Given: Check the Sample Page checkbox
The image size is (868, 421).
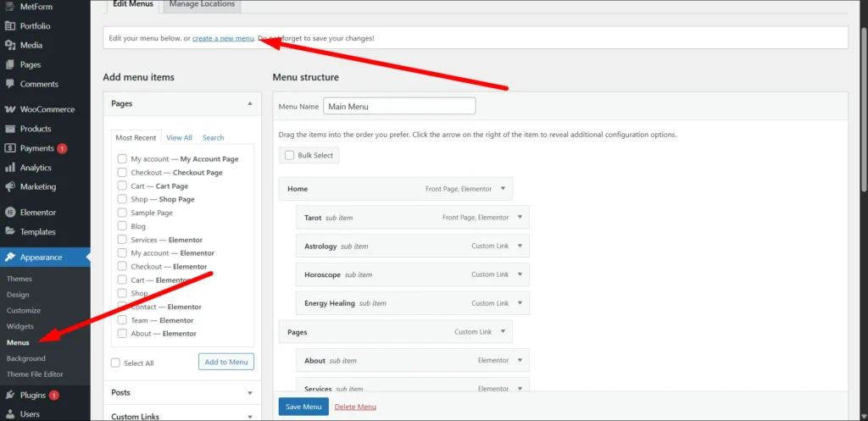Looking at the screenshot, I should (122, 213).
